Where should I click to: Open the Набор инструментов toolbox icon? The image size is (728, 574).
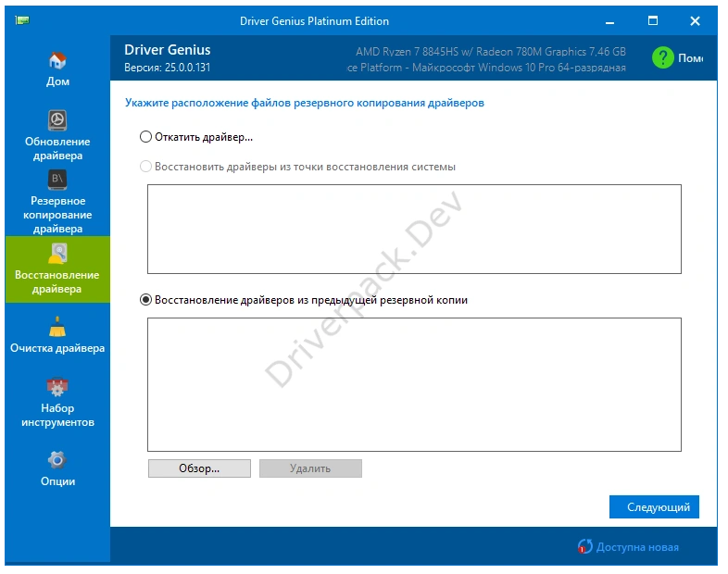57,387
